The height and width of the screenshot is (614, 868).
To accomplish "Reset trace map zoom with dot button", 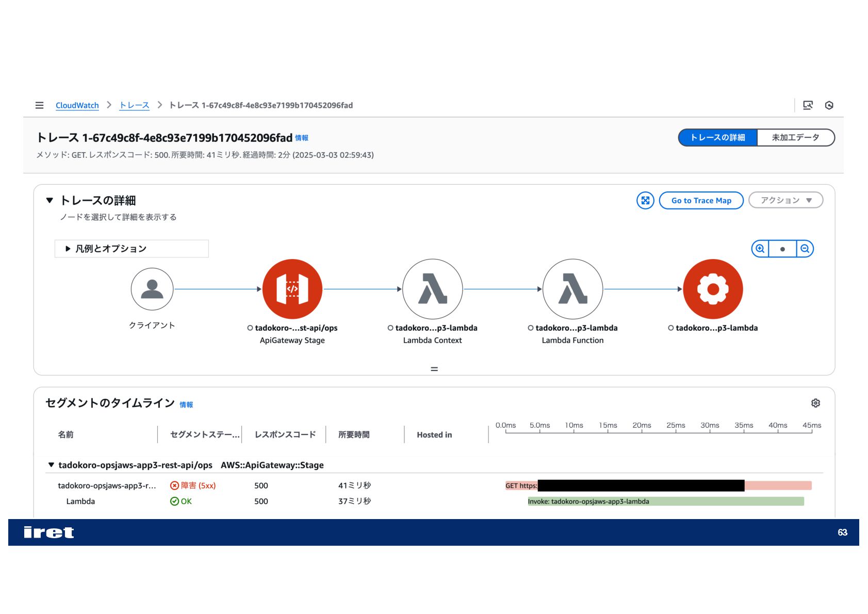I will pos(782,249).
